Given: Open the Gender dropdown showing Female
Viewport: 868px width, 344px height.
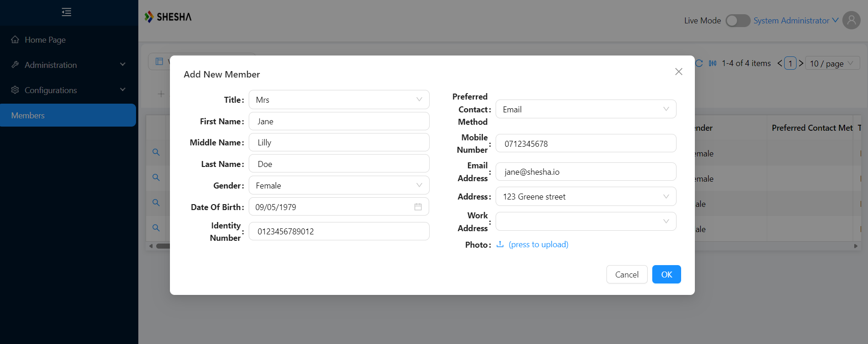Looking at the screenshot, I should (x=339, y=185).
